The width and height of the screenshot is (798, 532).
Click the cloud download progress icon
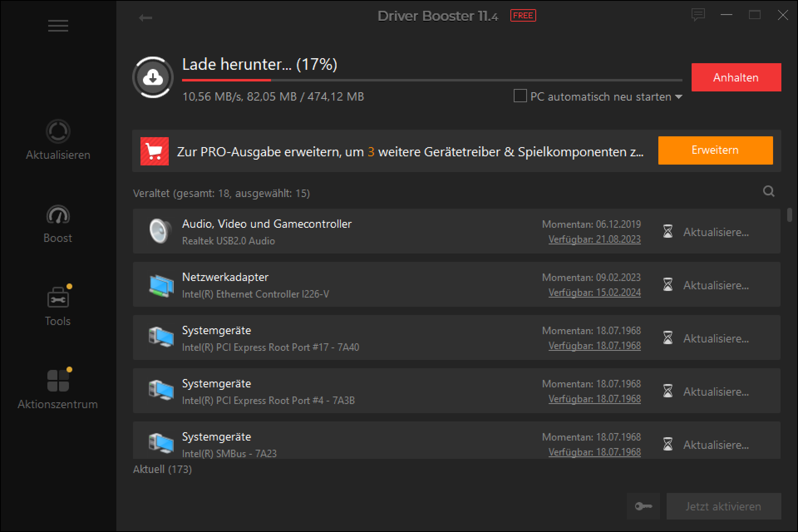(153, 78)
